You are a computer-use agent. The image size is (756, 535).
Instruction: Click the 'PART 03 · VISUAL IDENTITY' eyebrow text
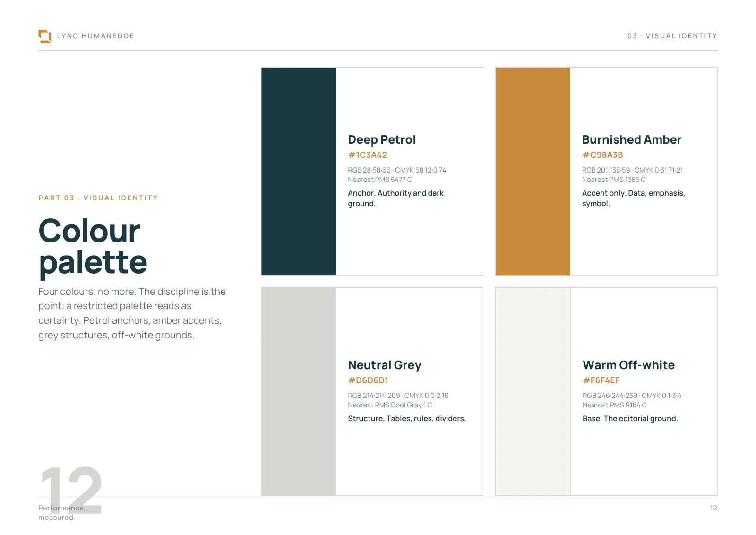pos(98,198)
